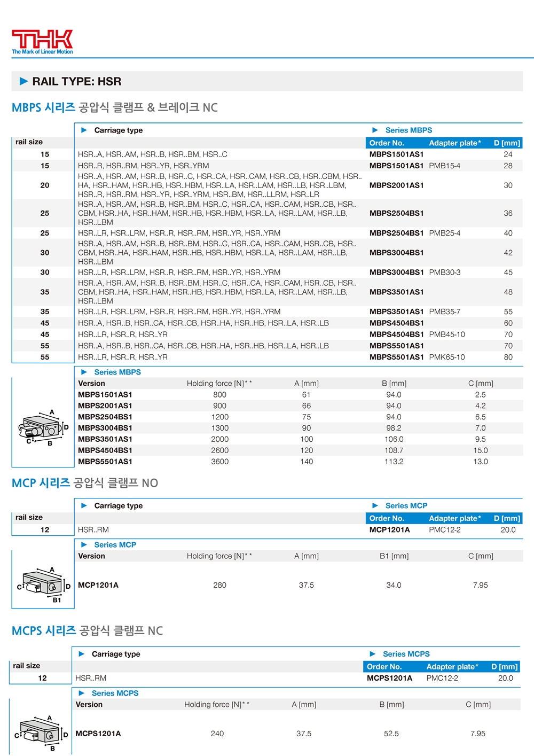Image resolution: width=534 pixels, height=756 pixels.
Task: Click the Series MBPS header above Order No.
Action: pos(409,130)
